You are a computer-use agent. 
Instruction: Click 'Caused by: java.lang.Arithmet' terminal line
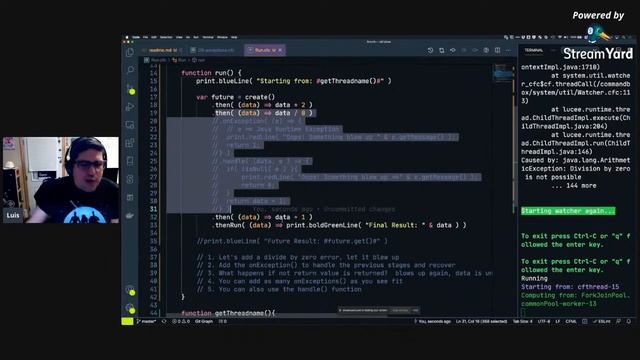[x=576, y=160]
